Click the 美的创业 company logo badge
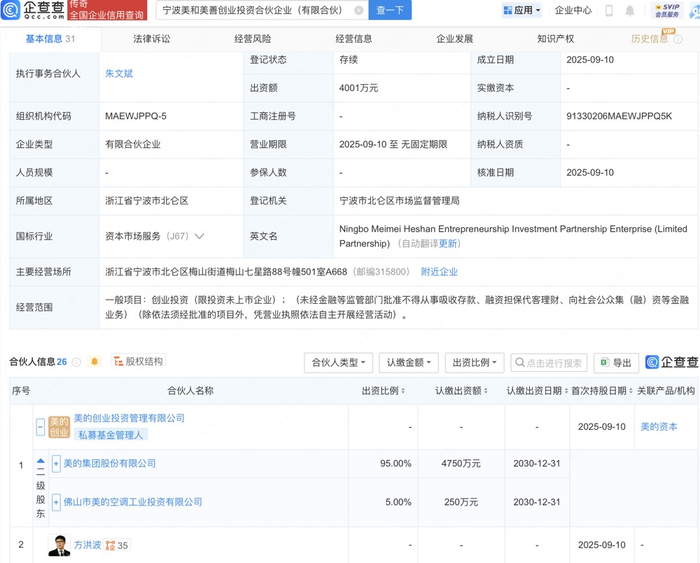This screenshot has height=563, width=700. 58,427
